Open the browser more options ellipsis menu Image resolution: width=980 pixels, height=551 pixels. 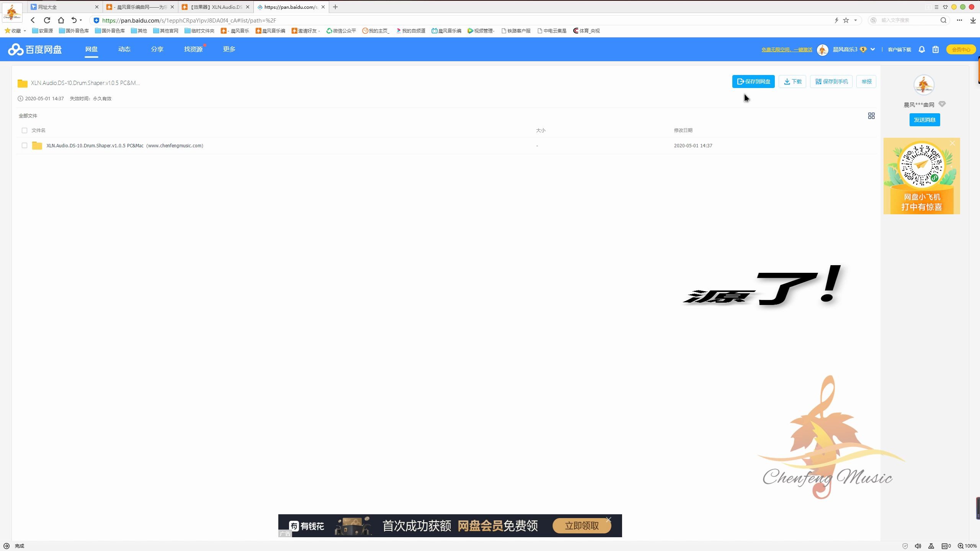click(x=959, y=20)
